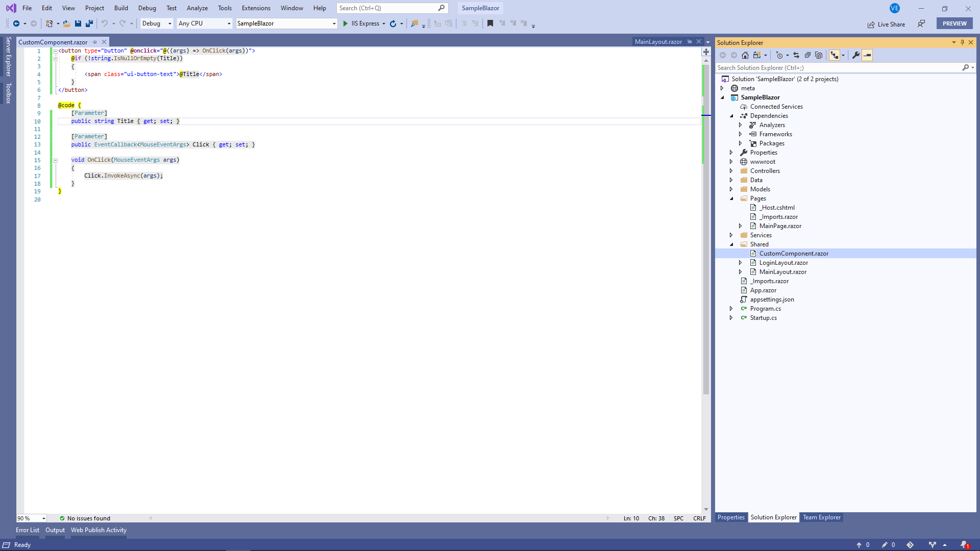The image size is (980, 551).
Task: Toggle the pin on CustomComponent.razor tab
Action: pyautogui.click(x=94, y=42)
